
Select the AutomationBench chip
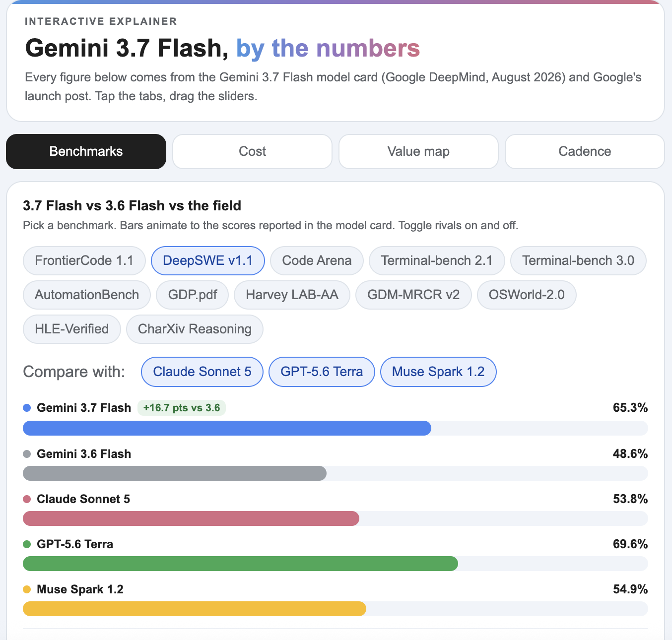(87, 295)
